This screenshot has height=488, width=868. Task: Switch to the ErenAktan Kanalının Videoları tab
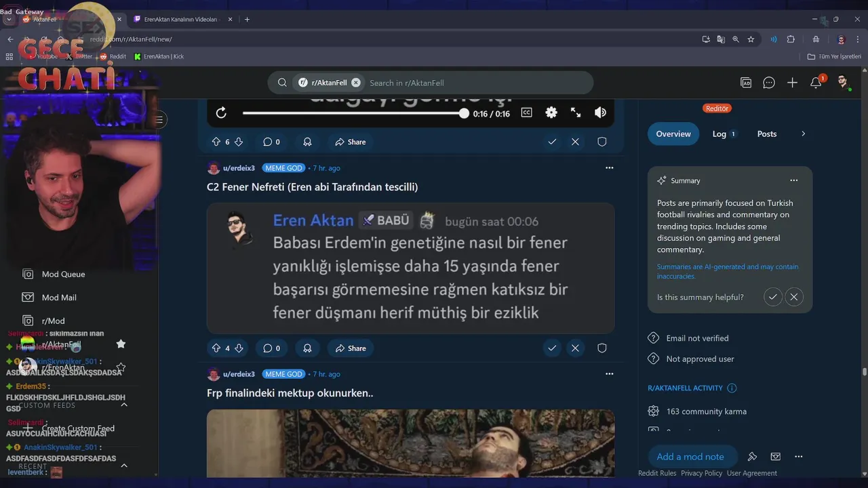182,20
